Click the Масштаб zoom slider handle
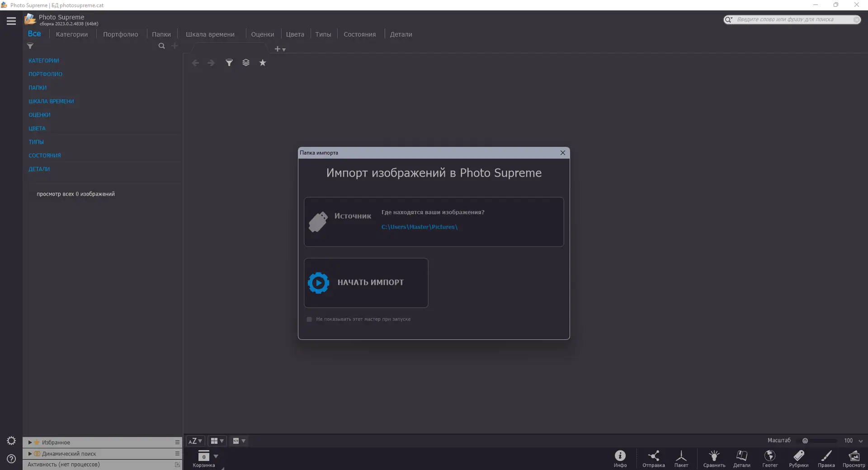Screen dimensions: 868x470 (x=805, y=441)
